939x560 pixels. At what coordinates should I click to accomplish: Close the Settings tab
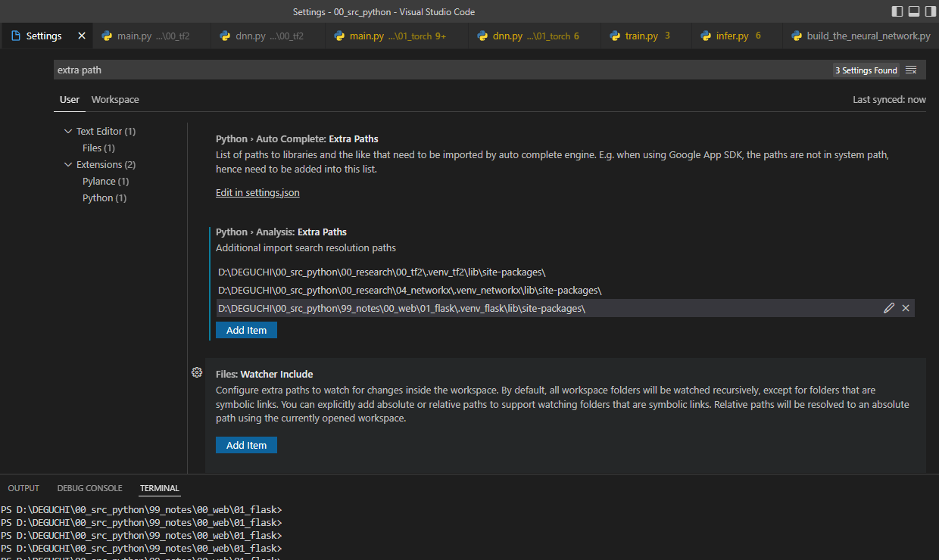(82, 36)
